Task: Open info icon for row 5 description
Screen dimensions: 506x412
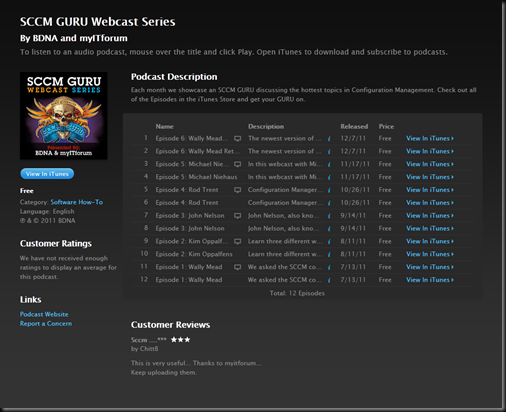Action: click(329, 190)
